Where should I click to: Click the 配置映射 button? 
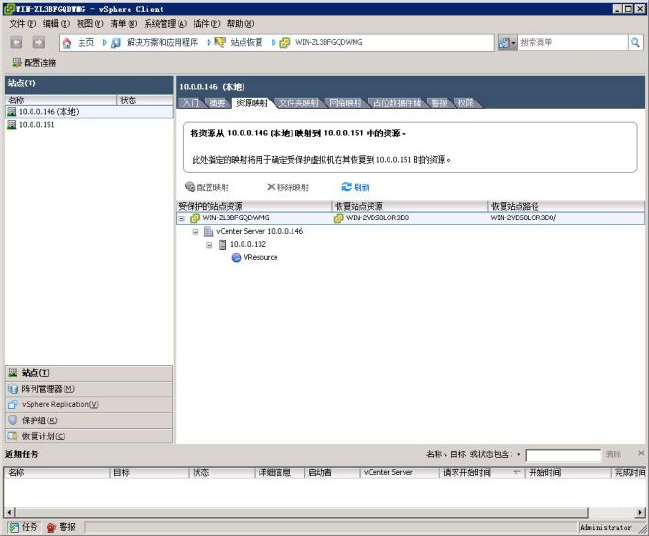(x=206, y=187)
